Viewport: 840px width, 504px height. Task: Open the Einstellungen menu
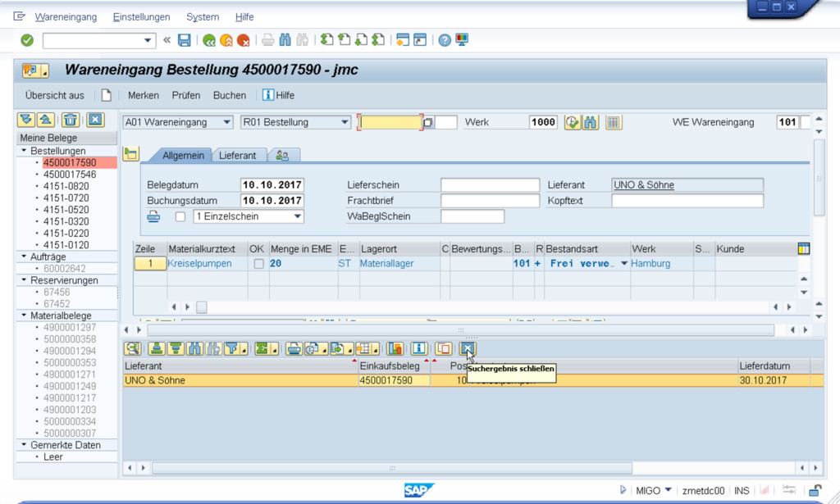pos(141,17)
